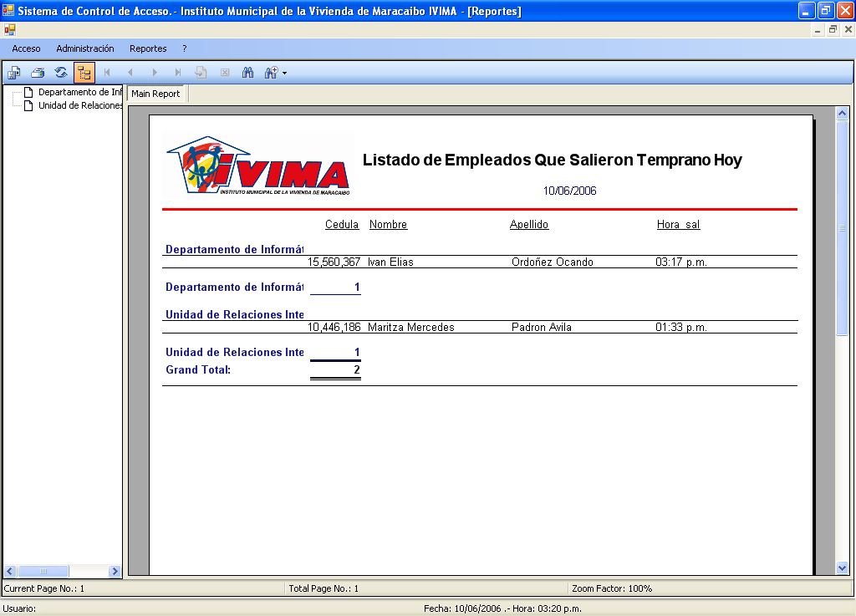This screenshot has width=856, height=616.
Task: Click the Export Report toolbar icon
Action: point(14,73)
